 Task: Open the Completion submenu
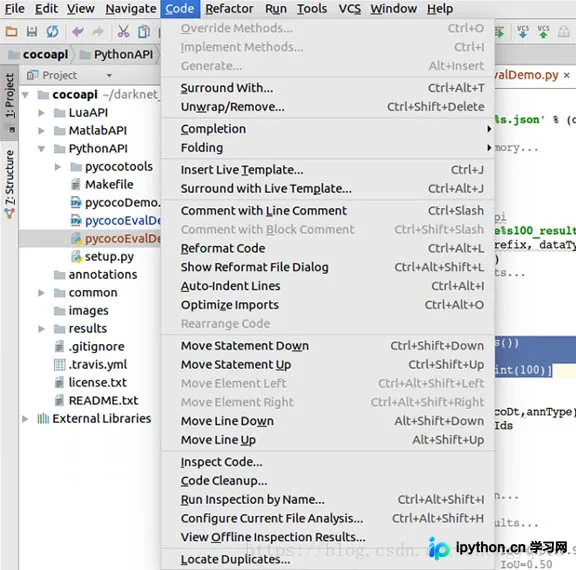(327, 129)
